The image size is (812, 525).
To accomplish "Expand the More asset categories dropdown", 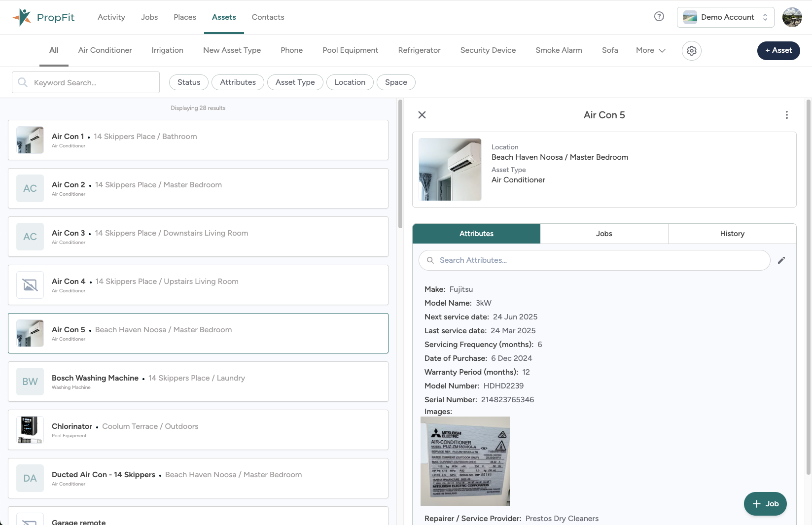I will tap(650, 50).
